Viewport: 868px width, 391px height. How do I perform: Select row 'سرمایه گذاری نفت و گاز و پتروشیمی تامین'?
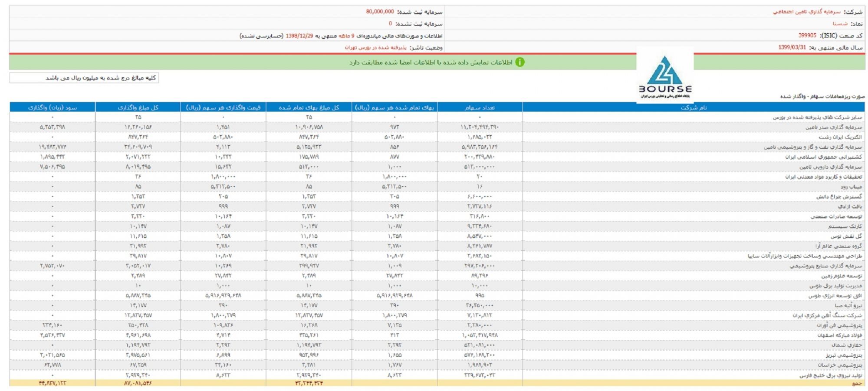point(437,147)
